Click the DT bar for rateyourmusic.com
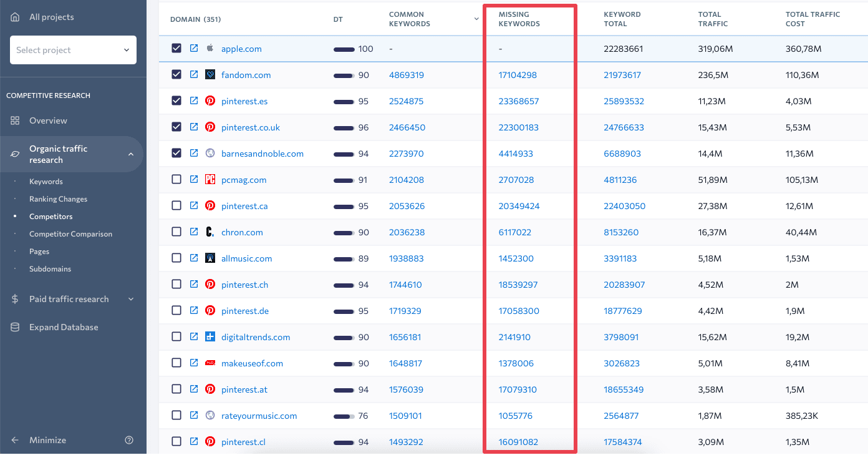Viewport: 868px width, 455px height. pyautogui.click(x=344, y=416)
